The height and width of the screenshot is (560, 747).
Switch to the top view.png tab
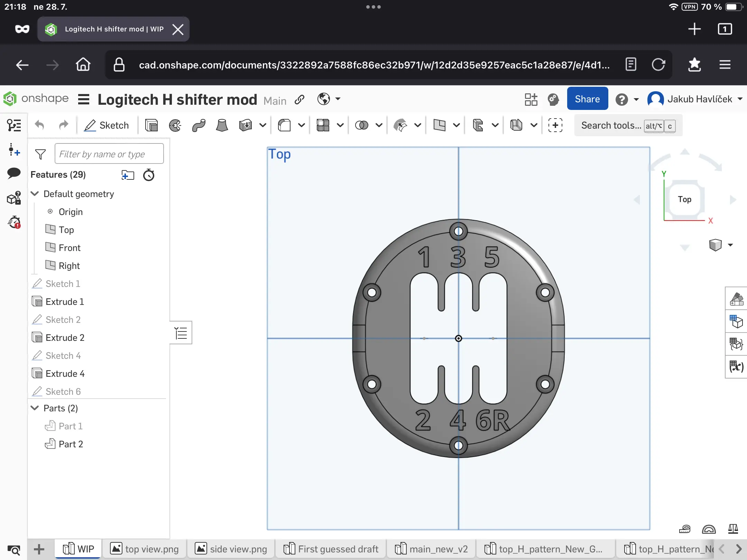tap(144, 549)
